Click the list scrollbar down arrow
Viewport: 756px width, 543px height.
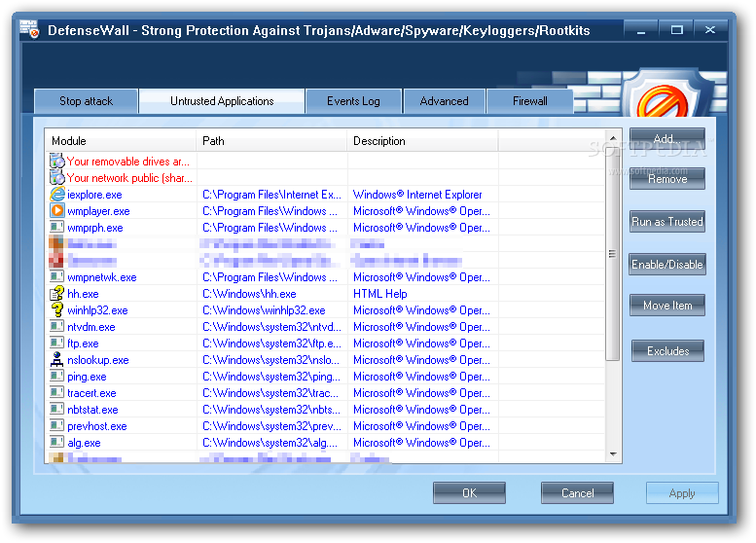[x=613, y=453]
